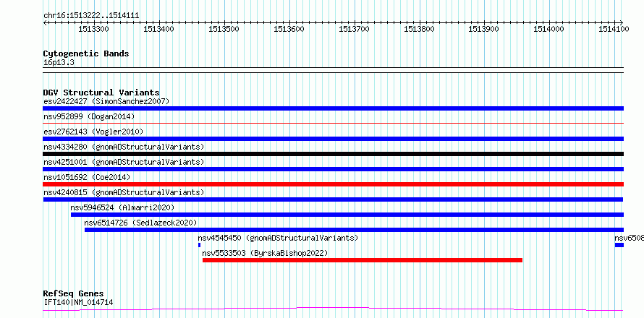Open the esv2762143 (Vogler2010) variant label
The image size is (644, 318).
point(93,132)
